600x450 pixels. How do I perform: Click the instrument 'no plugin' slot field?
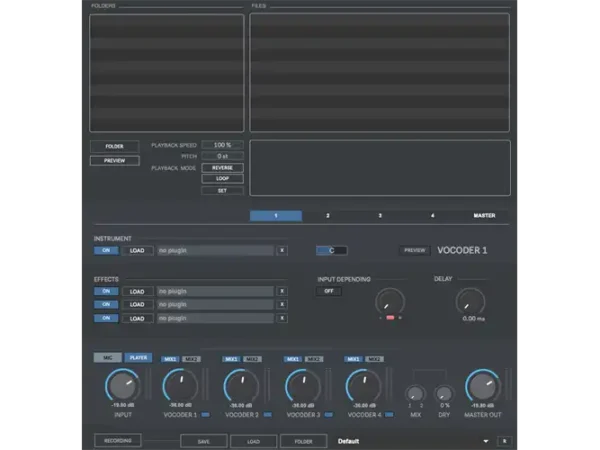click(x=215, y=251)
